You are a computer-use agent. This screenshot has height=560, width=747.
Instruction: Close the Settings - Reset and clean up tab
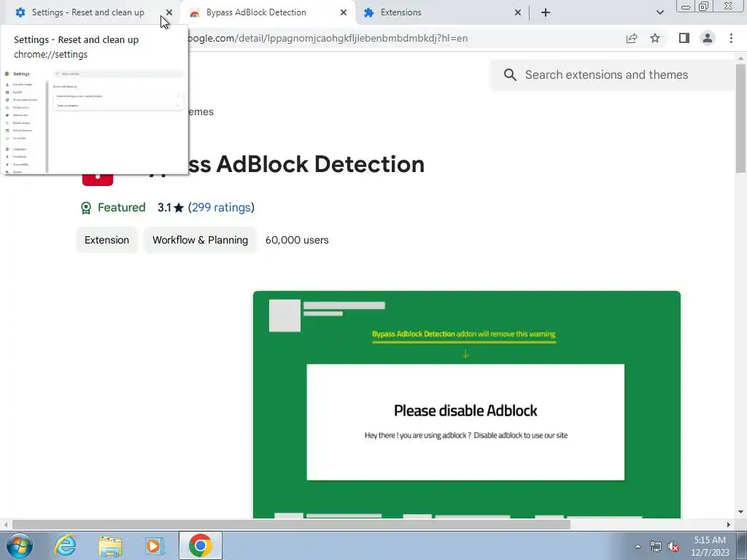(169, 12)
